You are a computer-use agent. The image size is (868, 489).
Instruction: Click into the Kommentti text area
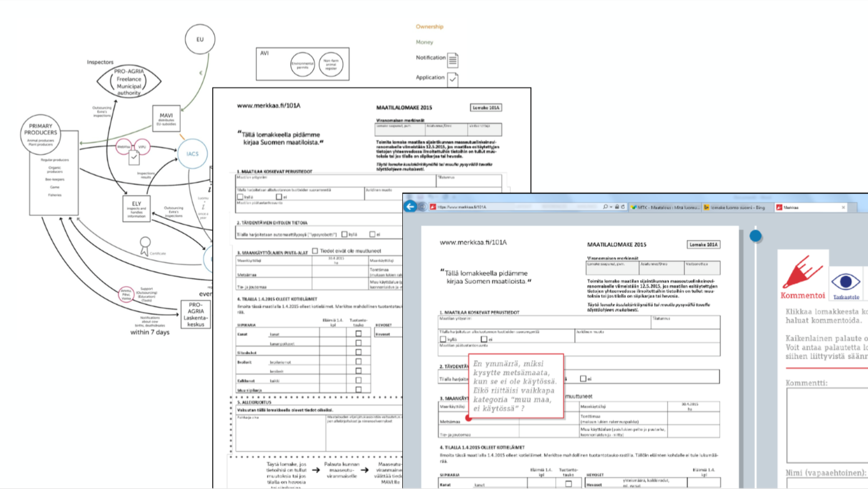coord(827,424)
